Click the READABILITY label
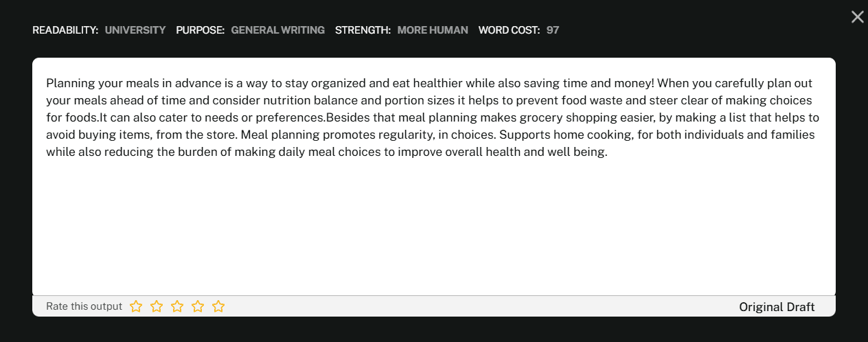This screenshot has height=342, width=868. (65, 30)
